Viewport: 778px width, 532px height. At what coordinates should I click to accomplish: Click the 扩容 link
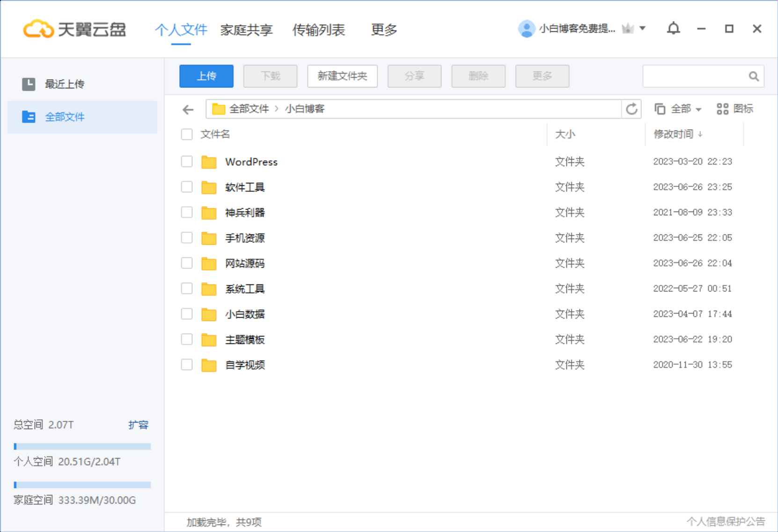pyautogui.click(x=138, y=425)
